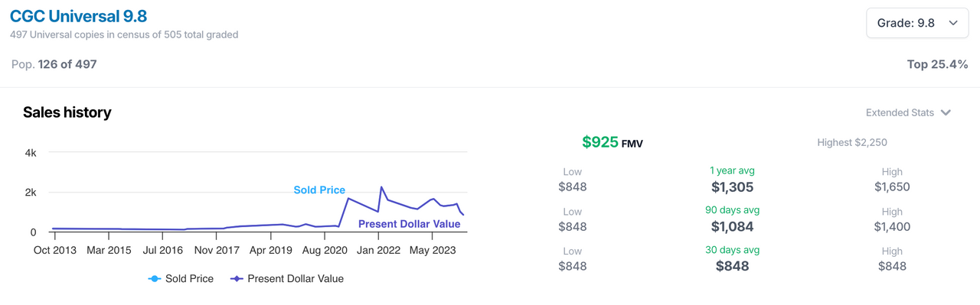This screenshot has width=980, height=305.
Task: Click the Present Dollar Value chart label
Action: [410, 224]
